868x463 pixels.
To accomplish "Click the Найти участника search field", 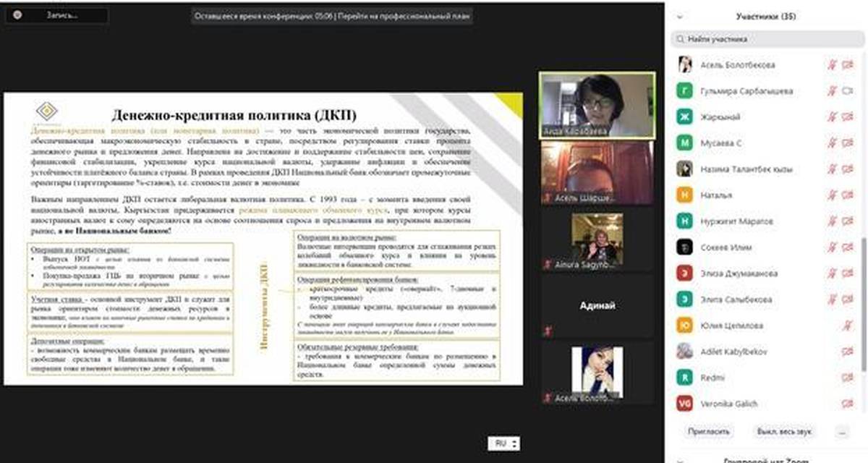I will pyautogui.click(x=767, y=39).
